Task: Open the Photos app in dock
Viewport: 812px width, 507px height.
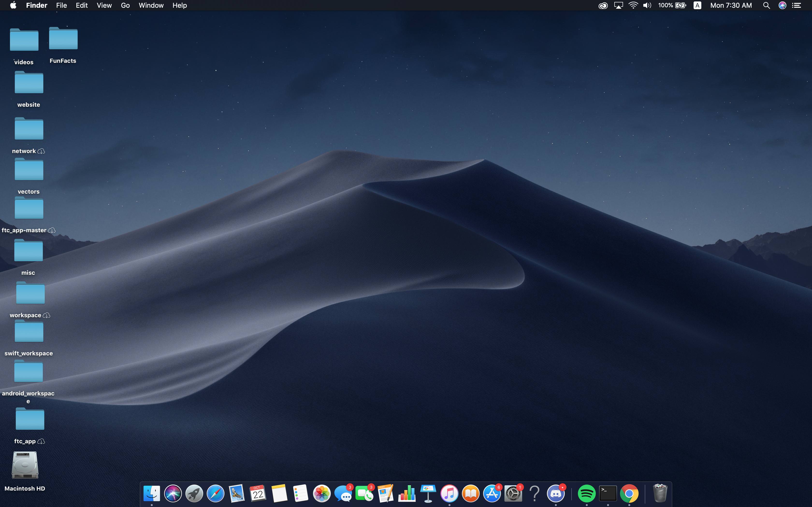Action: click(x=322, y=493)
